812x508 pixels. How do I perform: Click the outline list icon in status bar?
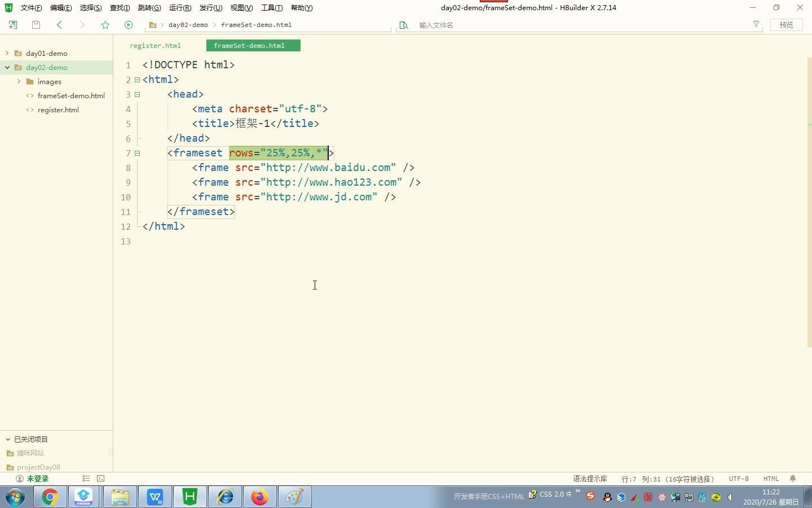tap(86, 479)
